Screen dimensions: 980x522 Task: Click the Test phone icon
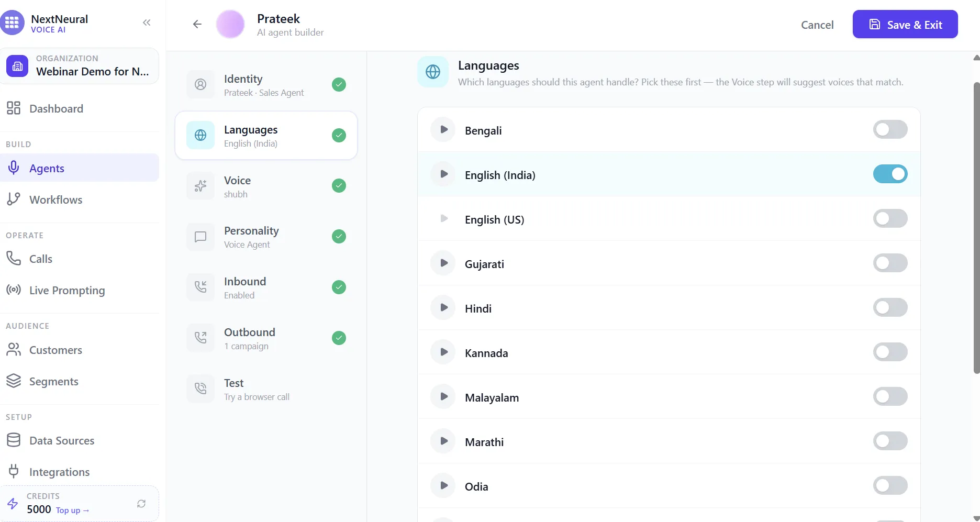coord(201,388)
